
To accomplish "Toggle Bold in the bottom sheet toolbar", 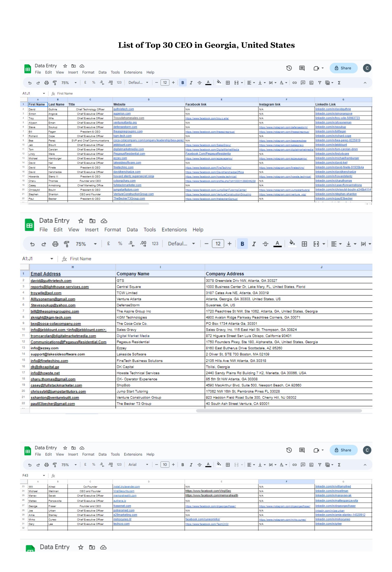I will 183,465.
